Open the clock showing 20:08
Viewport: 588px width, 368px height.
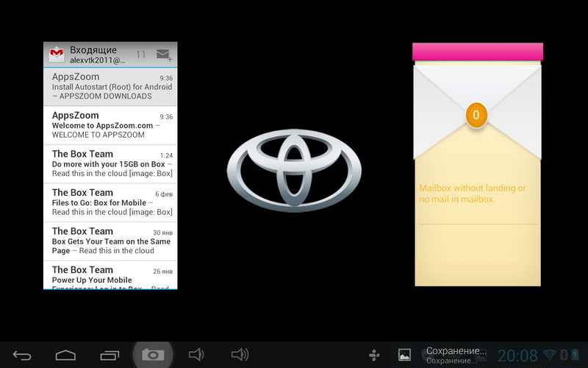click(517, 355)
